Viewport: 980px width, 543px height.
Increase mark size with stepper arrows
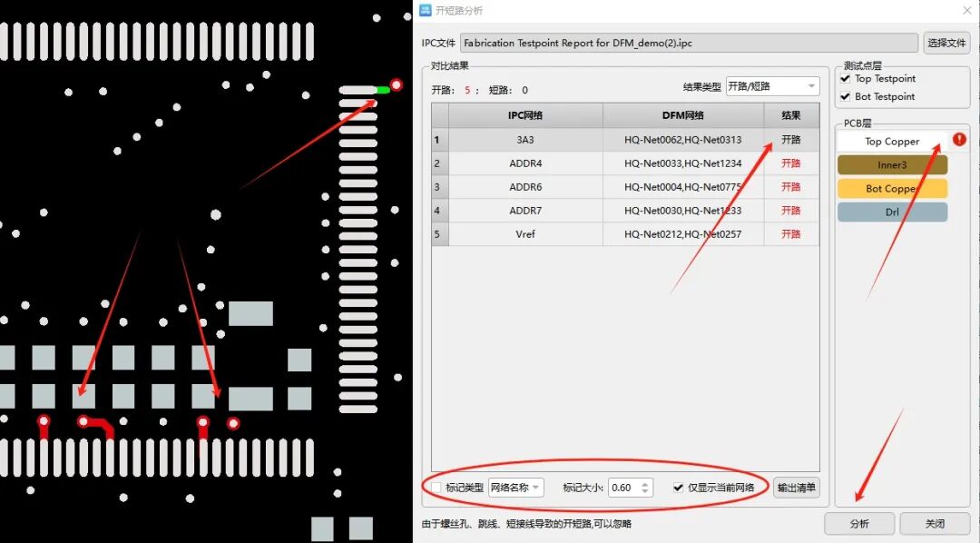[x=645, y=483]
